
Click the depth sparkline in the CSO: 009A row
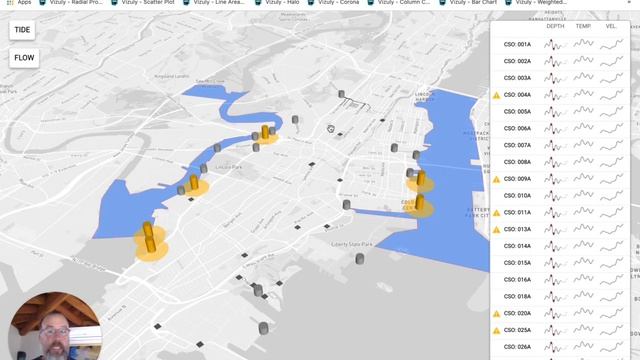point(555,179)
